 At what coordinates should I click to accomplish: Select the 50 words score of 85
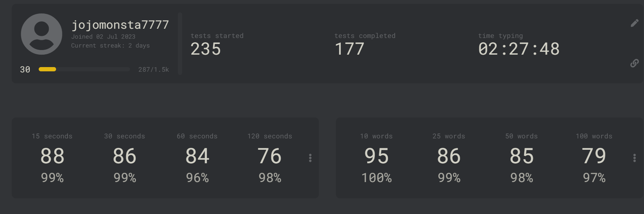pos(522,156)
